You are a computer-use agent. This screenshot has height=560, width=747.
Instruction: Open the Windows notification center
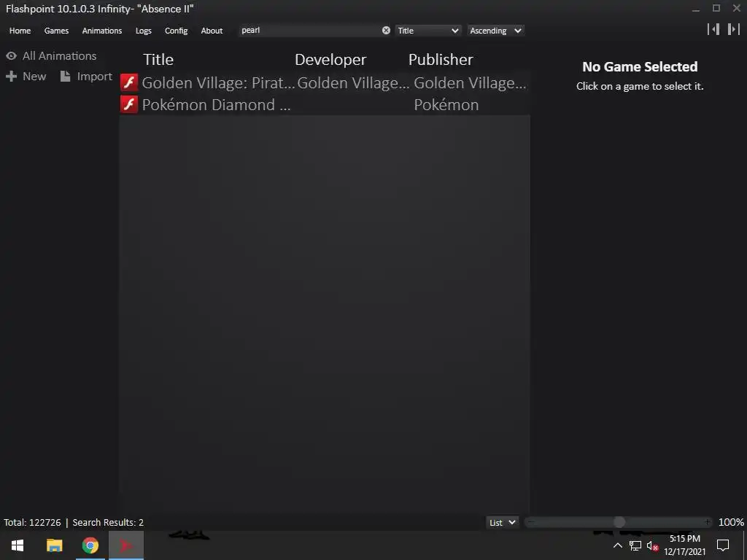[723, 545]
